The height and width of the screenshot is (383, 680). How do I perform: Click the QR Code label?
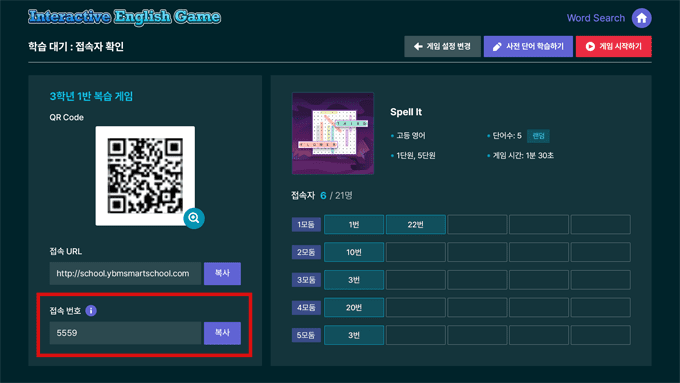[66, 117]
